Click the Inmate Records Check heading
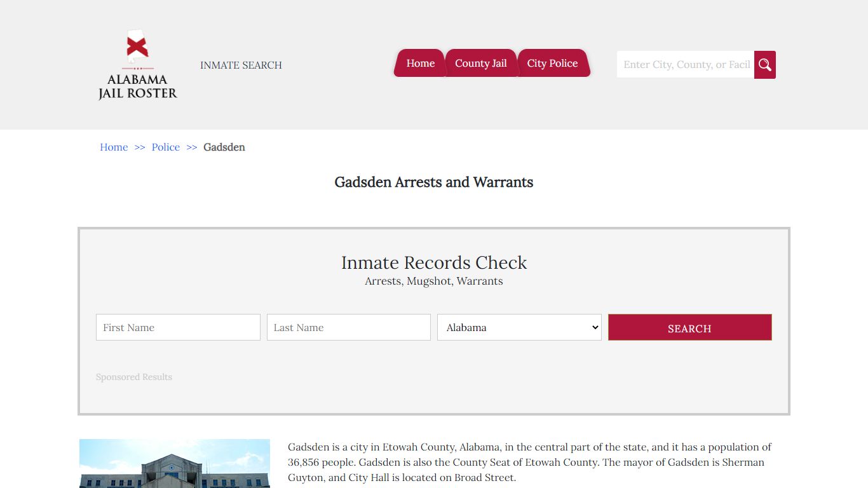The height and width of the screenshot is (488, 868). [434, 262]
